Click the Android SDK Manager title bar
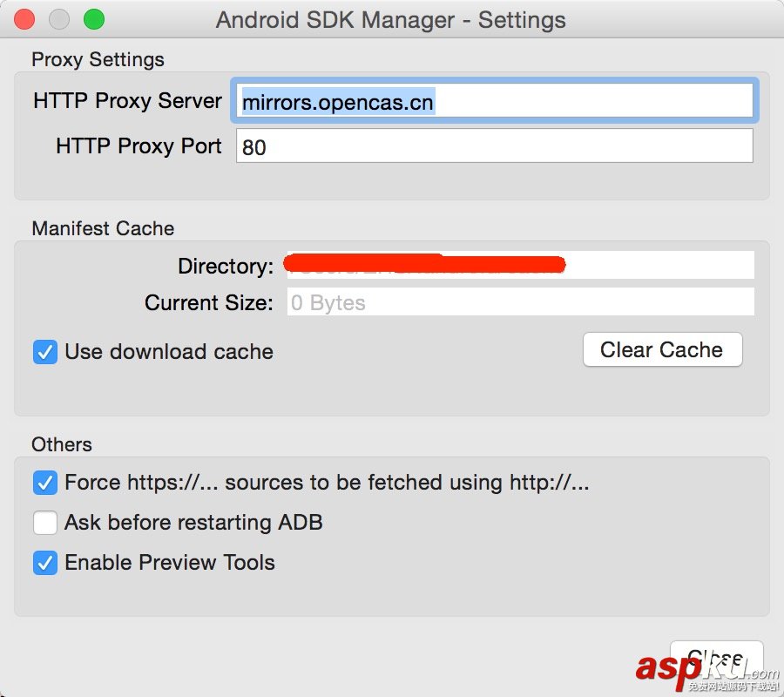 point(391,20)
